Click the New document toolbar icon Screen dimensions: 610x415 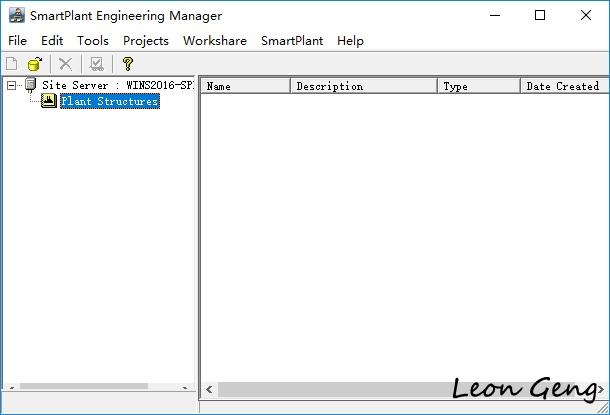point(12,64)
